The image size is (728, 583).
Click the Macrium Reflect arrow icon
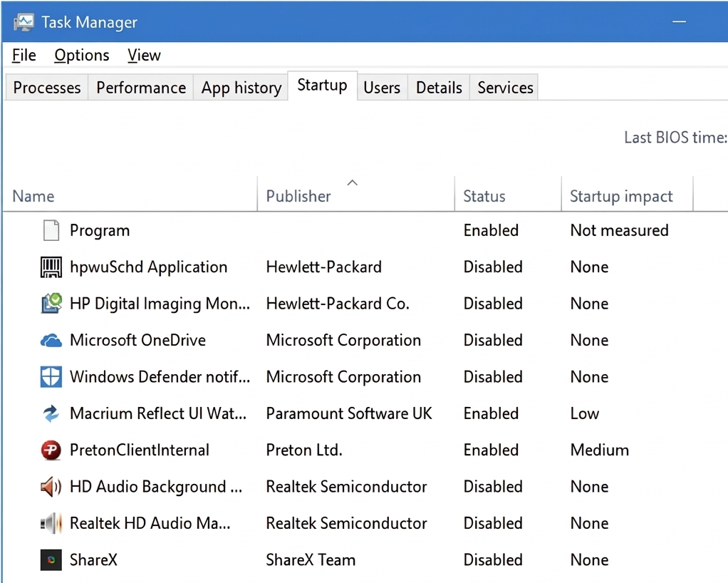(x=51, y=413)
